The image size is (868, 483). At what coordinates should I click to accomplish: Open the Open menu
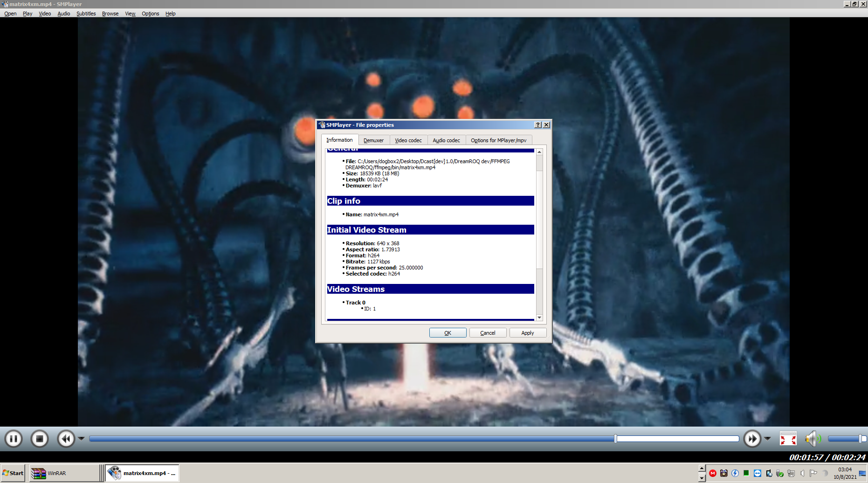pyautogui.click(x=10, y=14)
